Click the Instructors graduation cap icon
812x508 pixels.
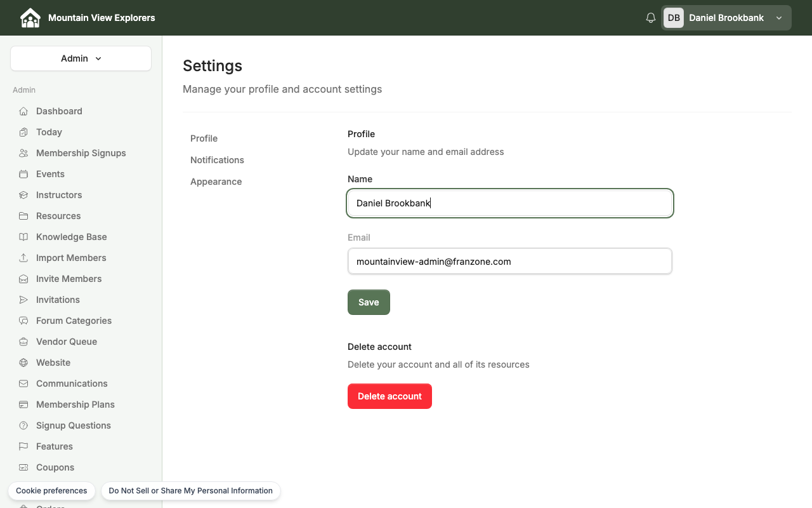(x=23, y=195)
